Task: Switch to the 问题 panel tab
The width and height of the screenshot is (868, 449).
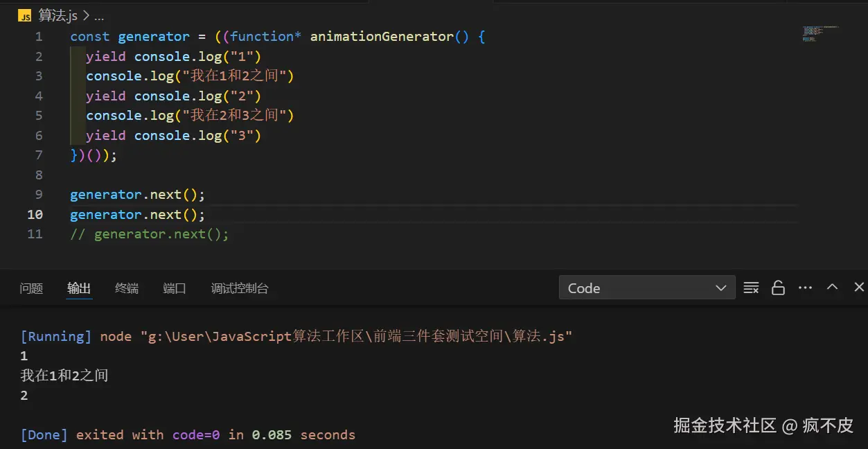Action: [x=31, y=288]
